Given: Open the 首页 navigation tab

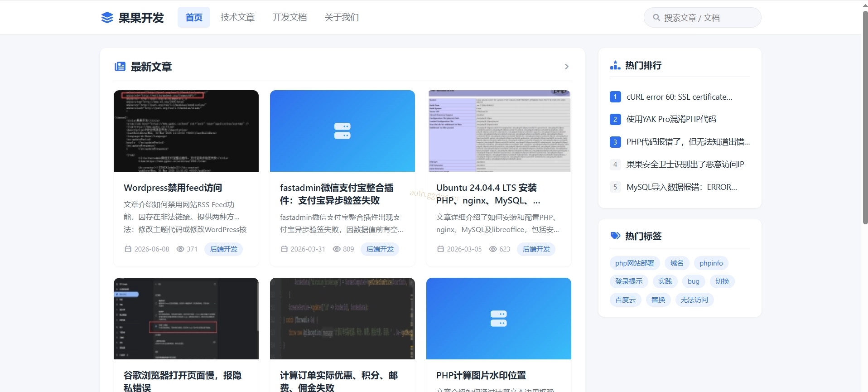Looking at the screenshot, I should (194, 17).
